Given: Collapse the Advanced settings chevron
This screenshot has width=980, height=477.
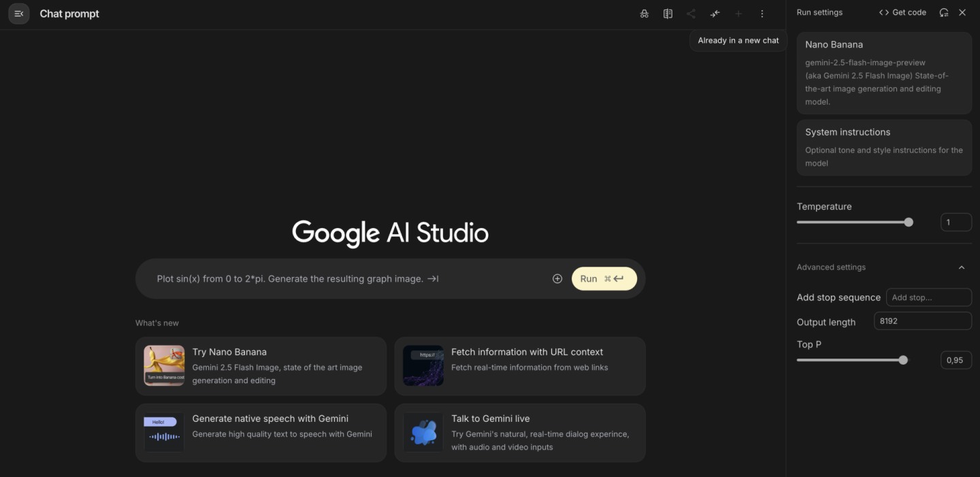Looking at the screenshot, I should (962, 267).
